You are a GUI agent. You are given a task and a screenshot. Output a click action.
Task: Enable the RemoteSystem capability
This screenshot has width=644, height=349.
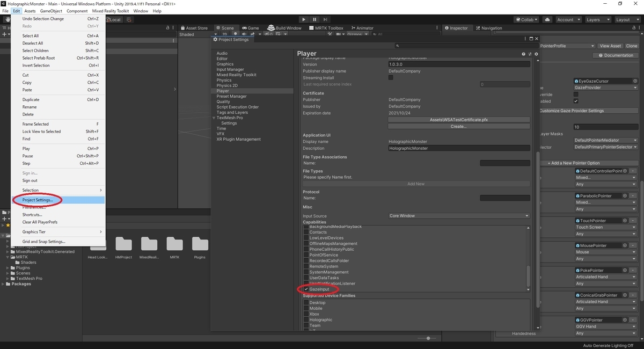[306, 266]
